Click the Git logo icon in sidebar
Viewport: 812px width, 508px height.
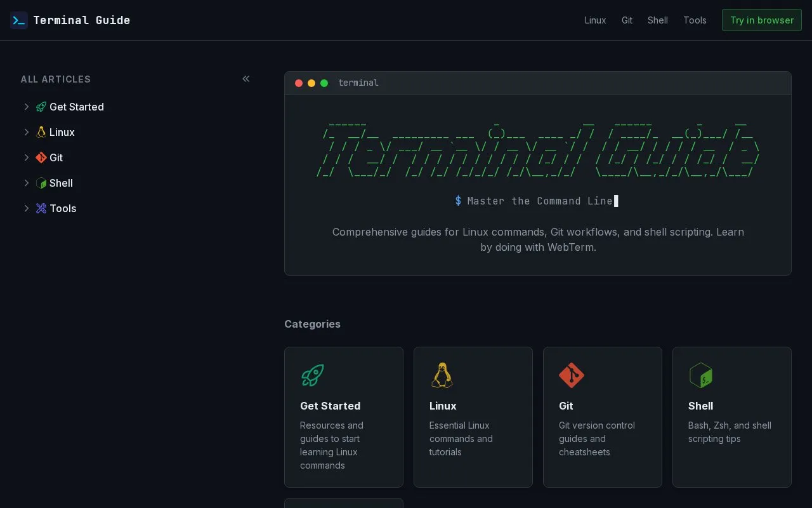pyautogui.click(x=41, y=157)
